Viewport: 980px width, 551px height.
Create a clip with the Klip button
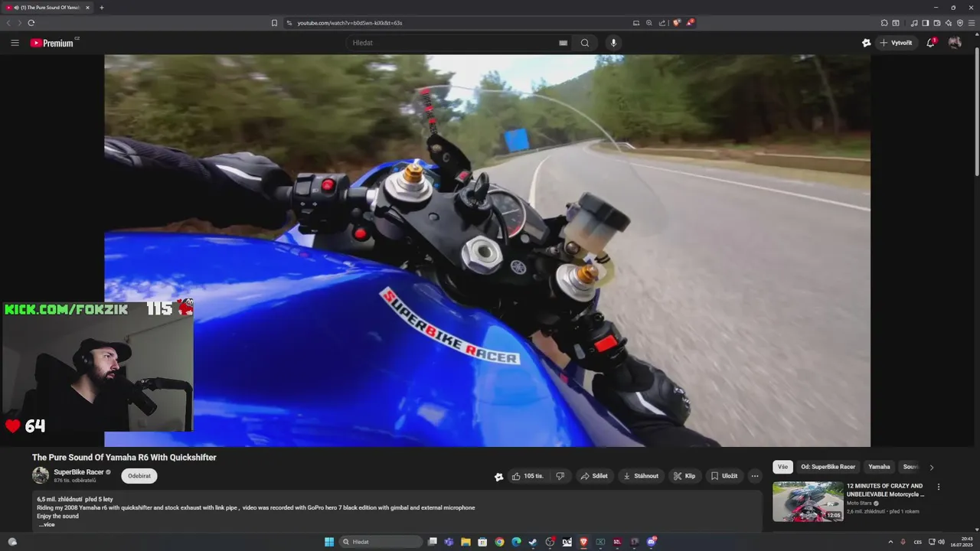pos(684,476)
